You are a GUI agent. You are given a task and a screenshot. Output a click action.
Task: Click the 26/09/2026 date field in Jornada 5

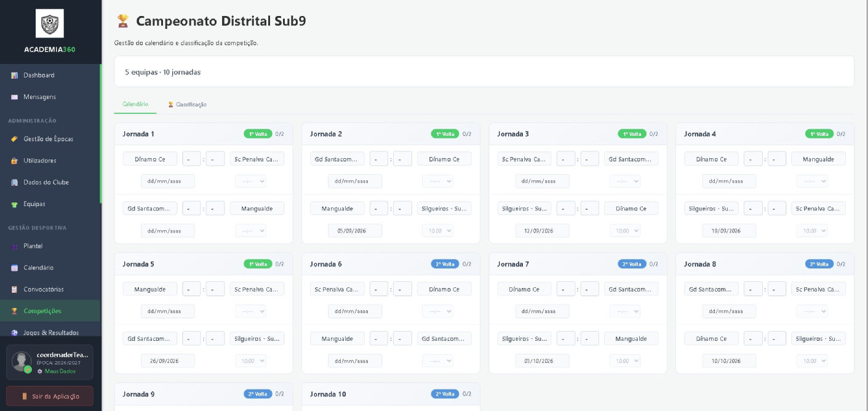pos(168,361)
